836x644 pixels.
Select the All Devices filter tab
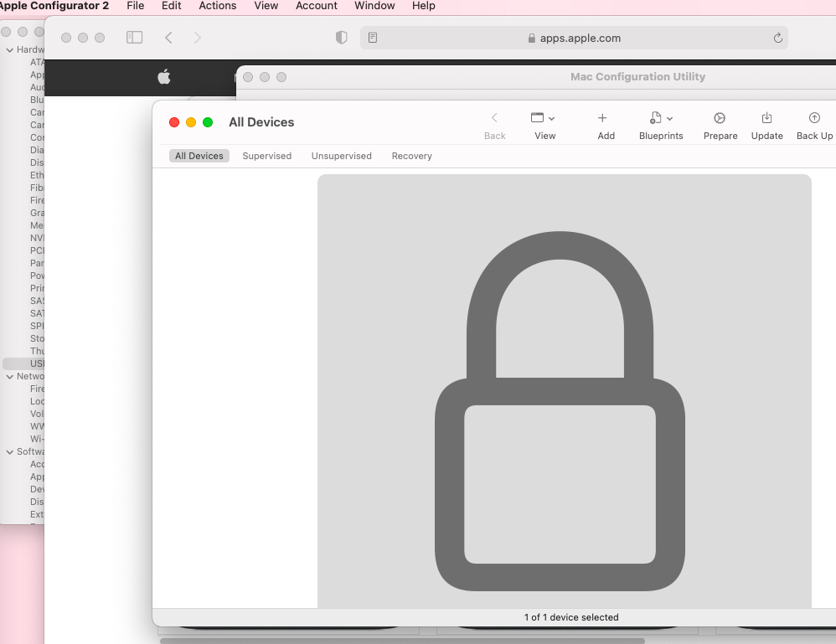(199, 156)
